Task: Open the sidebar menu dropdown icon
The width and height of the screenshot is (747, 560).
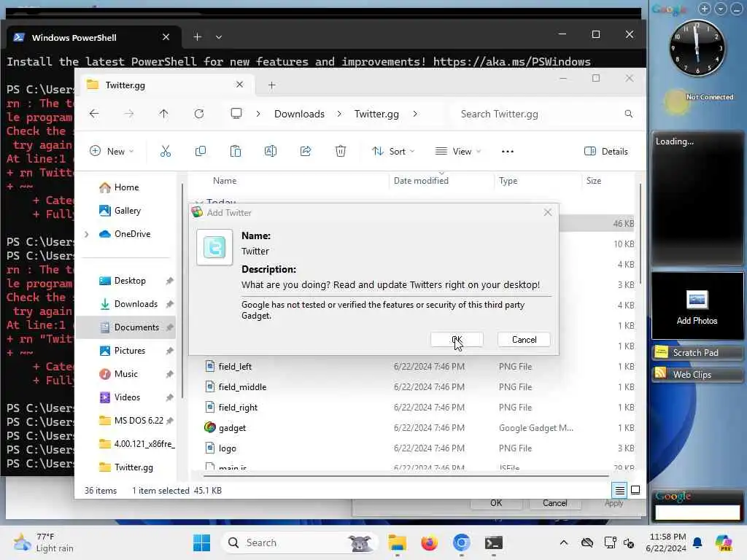Action: (x=720, y=9)
